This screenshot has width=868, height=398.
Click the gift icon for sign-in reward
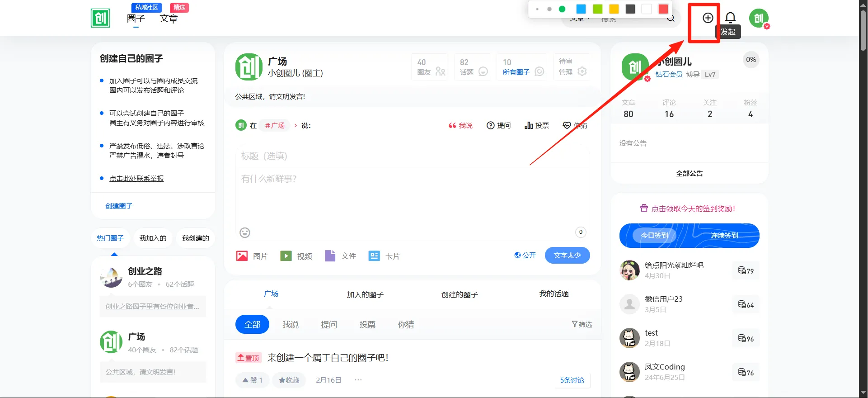[x=644, y=208]
